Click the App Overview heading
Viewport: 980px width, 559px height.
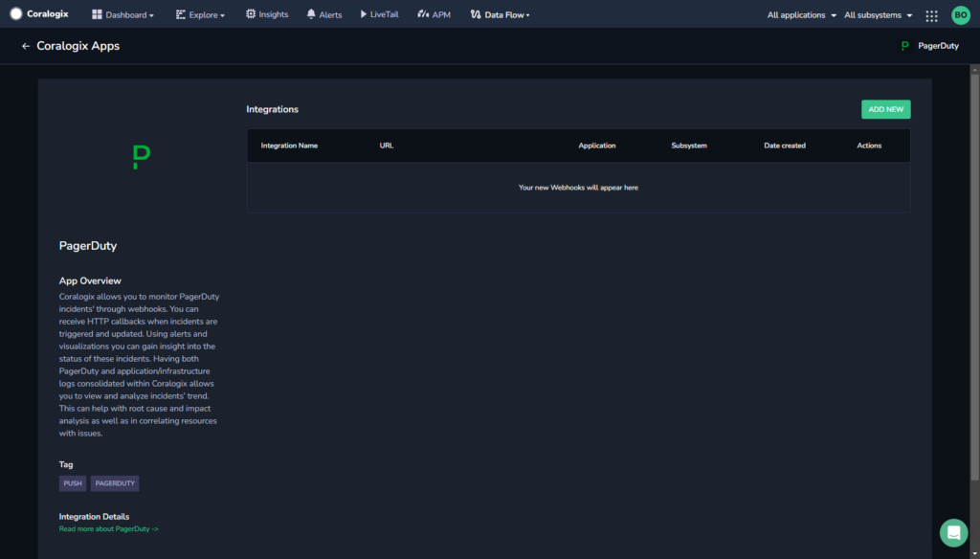90,281
